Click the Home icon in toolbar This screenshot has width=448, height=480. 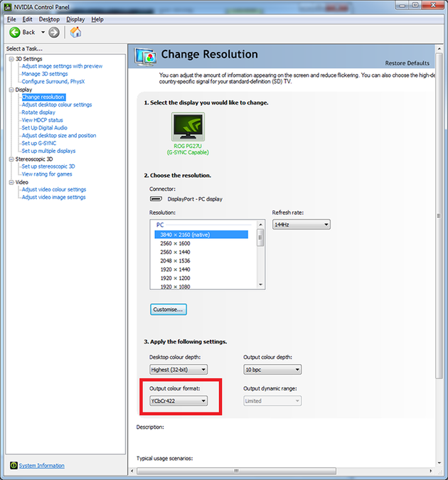point(75,32)
